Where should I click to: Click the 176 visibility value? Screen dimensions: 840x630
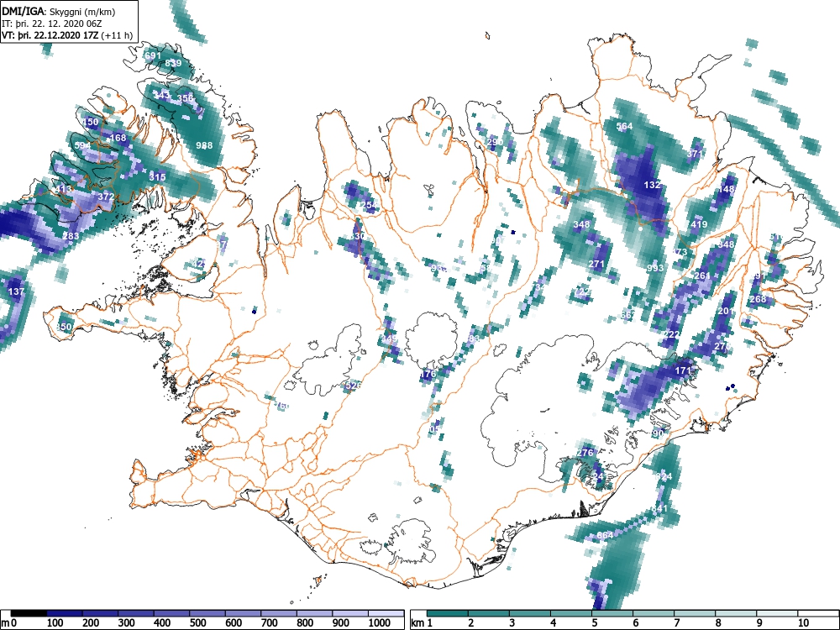pyautogui.click(x=428, y=374)
